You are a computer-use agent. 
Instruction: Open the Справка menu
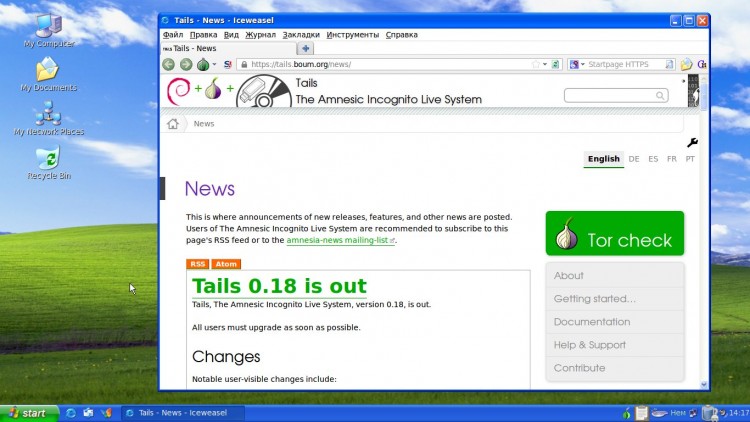401,34
